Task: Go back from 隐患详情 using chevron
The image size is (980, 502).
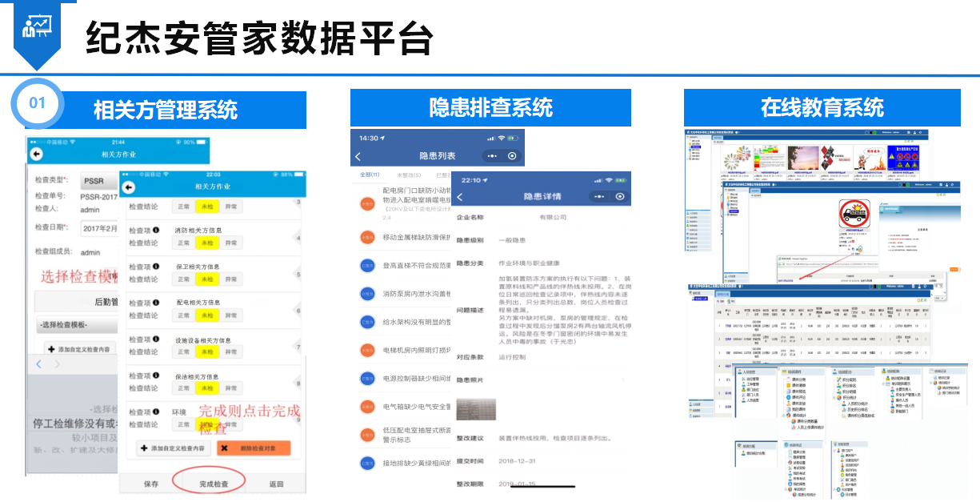Action: [460, 197]
